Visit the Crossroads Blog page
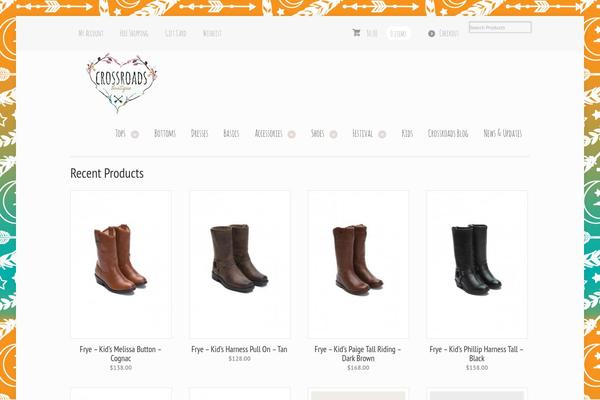 point(448,133)
